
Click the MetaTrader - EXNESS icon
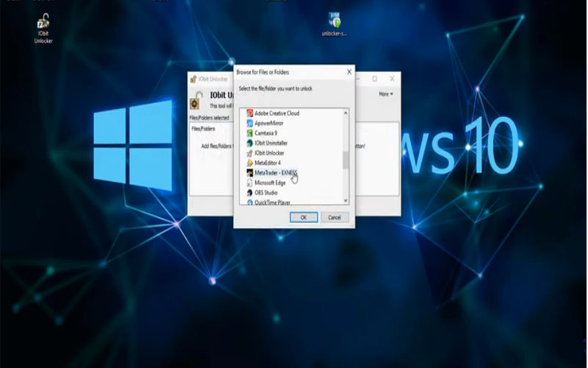(250, 173)
